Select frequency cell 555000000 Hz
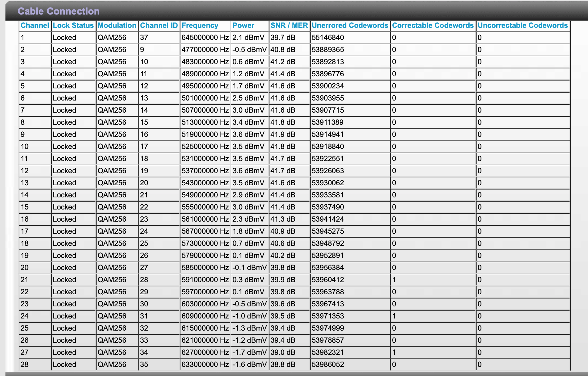 point(205,207)
